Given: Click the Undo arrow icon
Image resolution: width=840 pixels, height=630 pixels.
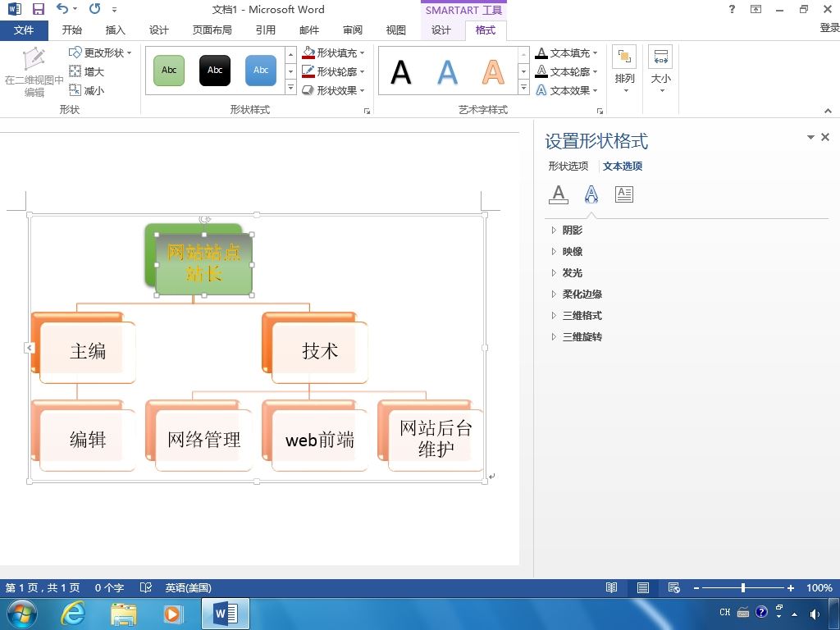Looking at the screenshot, I should [63, 8].
